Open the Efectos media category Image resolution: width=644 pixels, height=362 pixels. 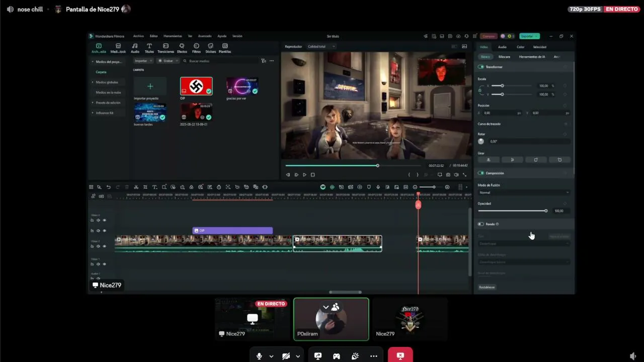click(x=182, y=48)
